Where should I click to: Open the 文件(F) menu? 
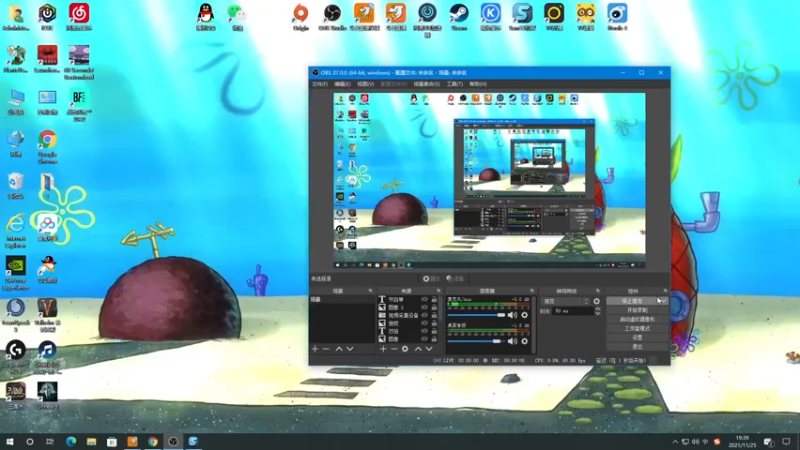pos(320,84)
